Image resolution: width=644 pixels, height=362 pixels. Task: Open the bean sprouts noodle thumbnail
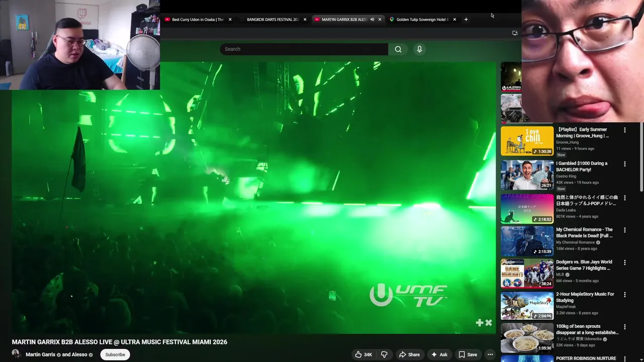pyautogui.click(x=527, y=338)
